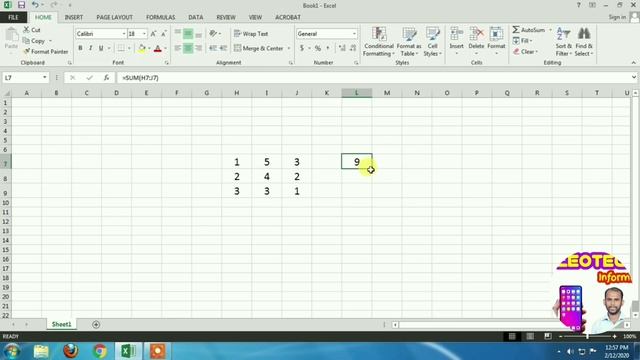
Task: Click the Accounting Number Format dollar icon
Action: [302, 48]
